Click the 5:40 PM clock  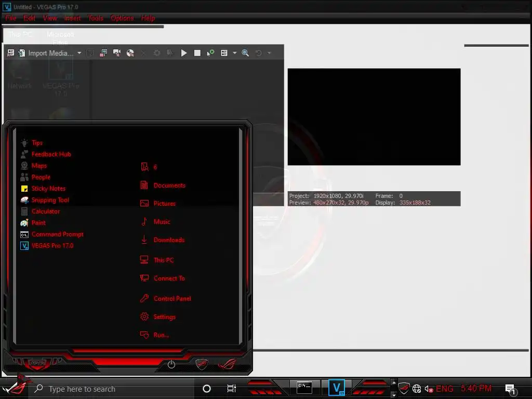point(476,389)
